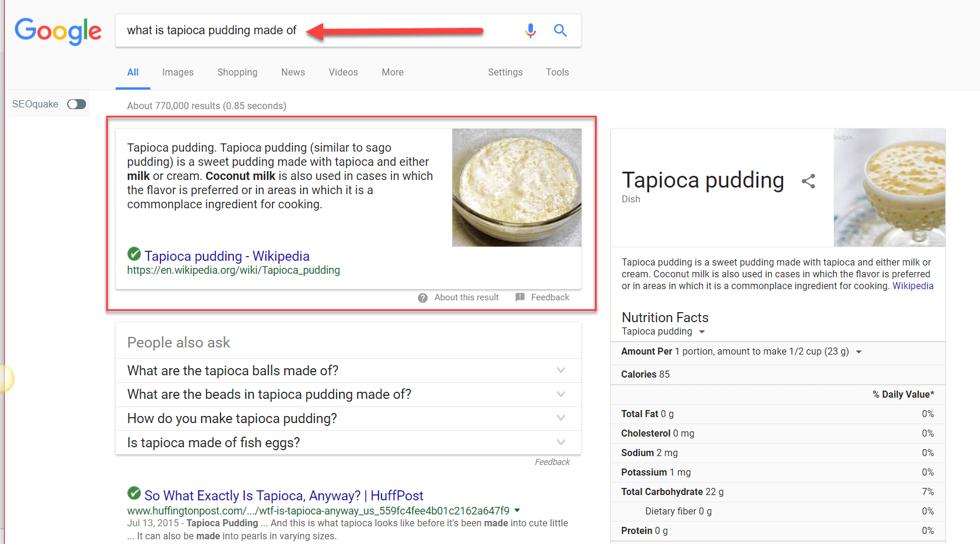The height and width of the screenshot is (544, 980).
Task: Open the Tools menu
Action: pyautogui.click(x=557, y=72)
